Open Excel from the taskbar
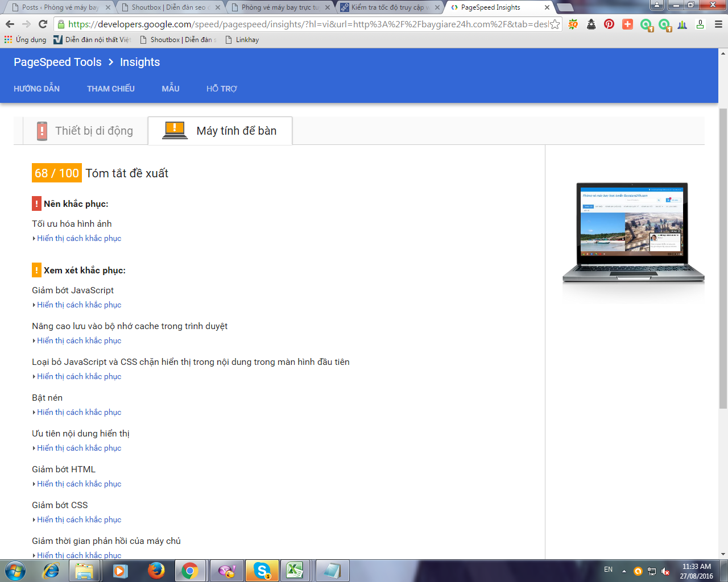The image size is (728, 582). 295,570
